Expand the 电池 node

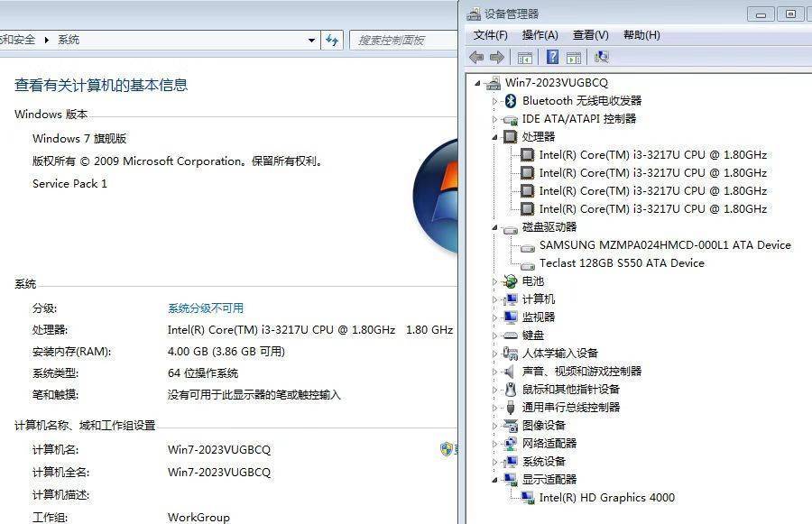point(494,281)
